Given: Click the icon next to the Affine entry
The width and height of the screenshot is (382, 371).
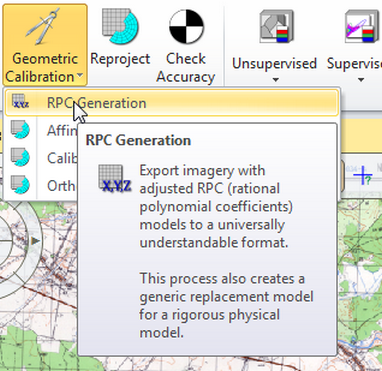Looking at the screenshot, I should (20, 129).
